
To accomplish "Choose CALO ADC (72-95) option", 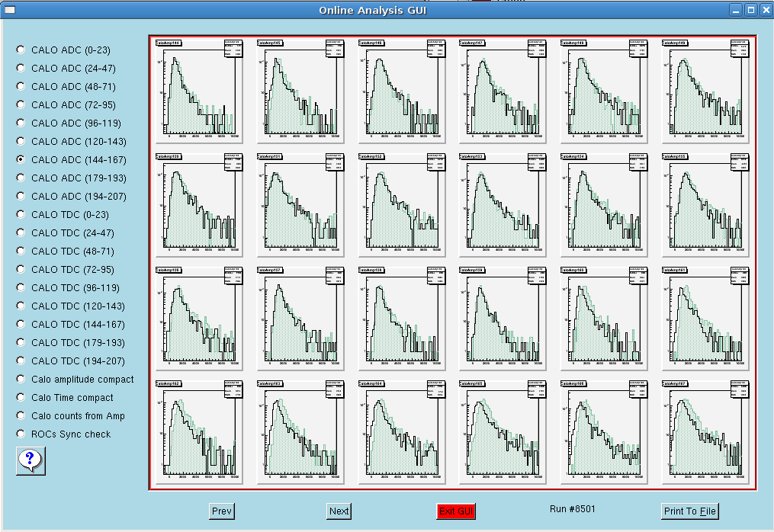I will [21, 104].
